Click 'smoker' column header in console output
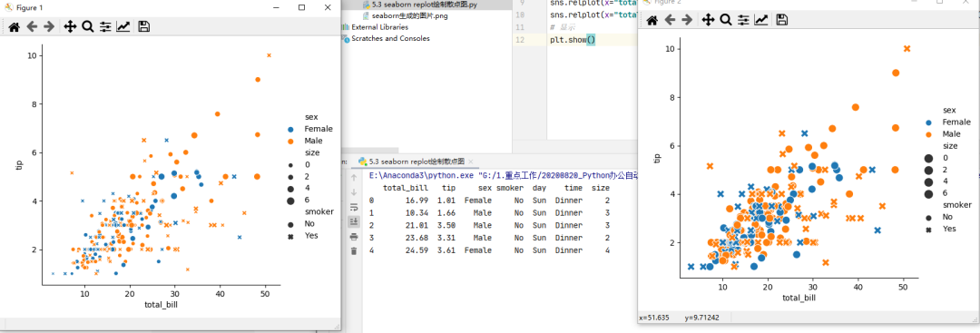980x333 pixels. pyautogui.click(x=509, y=188)
